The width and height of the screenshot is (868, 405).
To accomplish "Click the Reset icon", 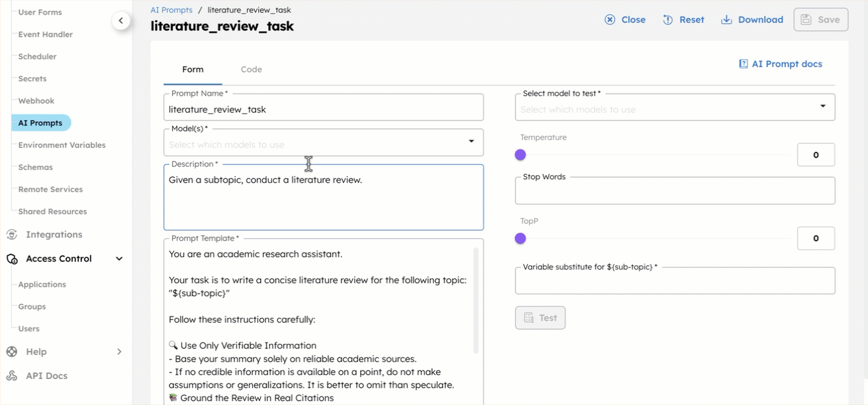I will point(668,20).
